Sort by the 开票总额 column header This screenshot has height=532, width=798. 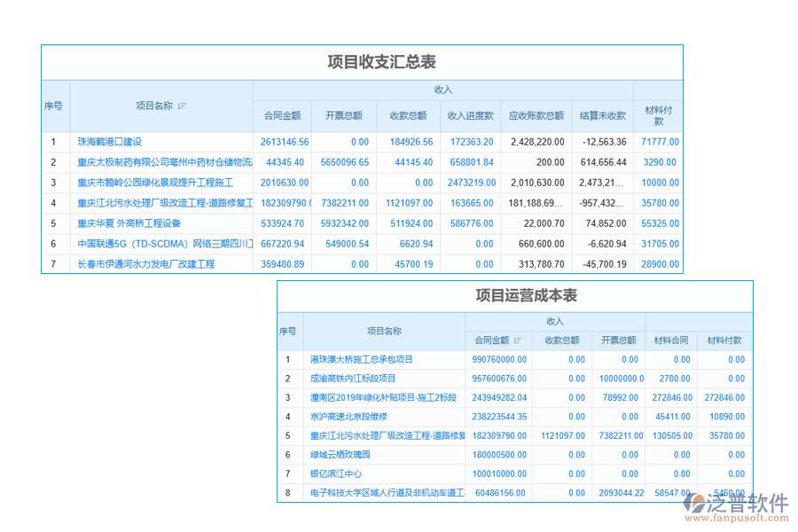tap(344, 114)
